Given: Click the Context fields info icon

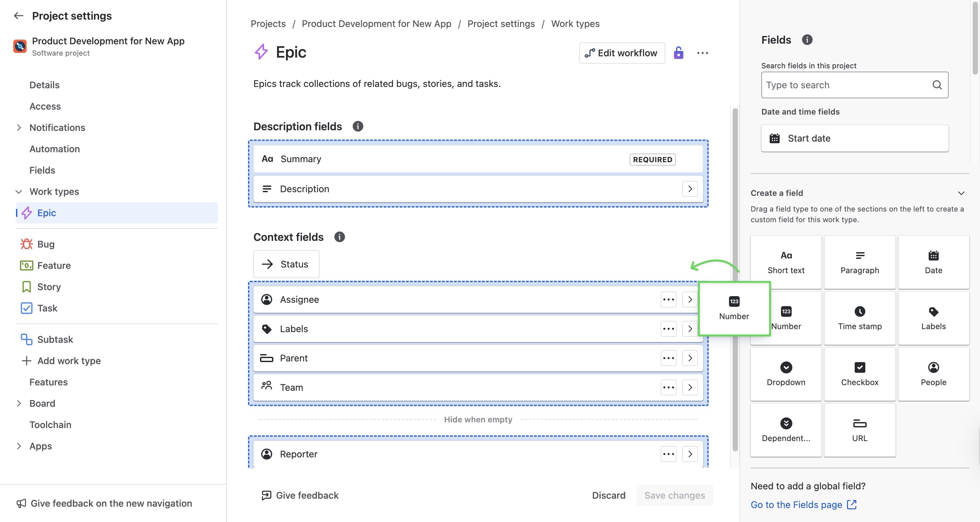Looking at the screenshot, I should [339, 237].
